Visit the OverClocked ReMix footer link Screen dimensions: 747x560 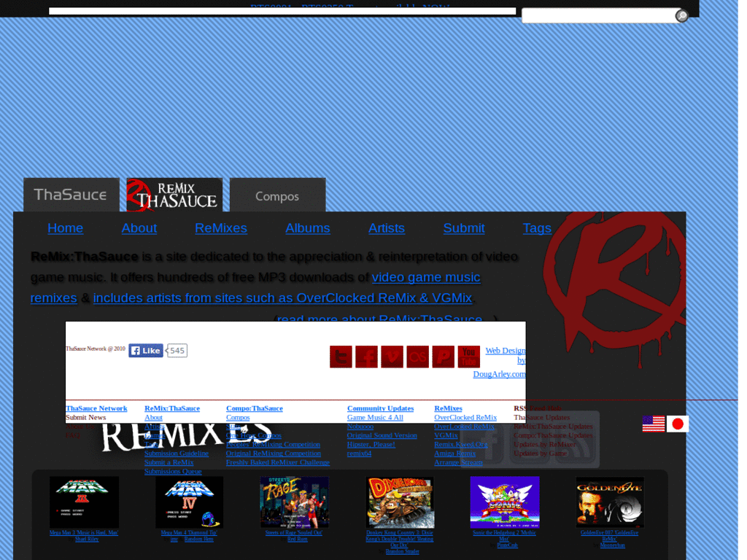[x=465, y=418]
